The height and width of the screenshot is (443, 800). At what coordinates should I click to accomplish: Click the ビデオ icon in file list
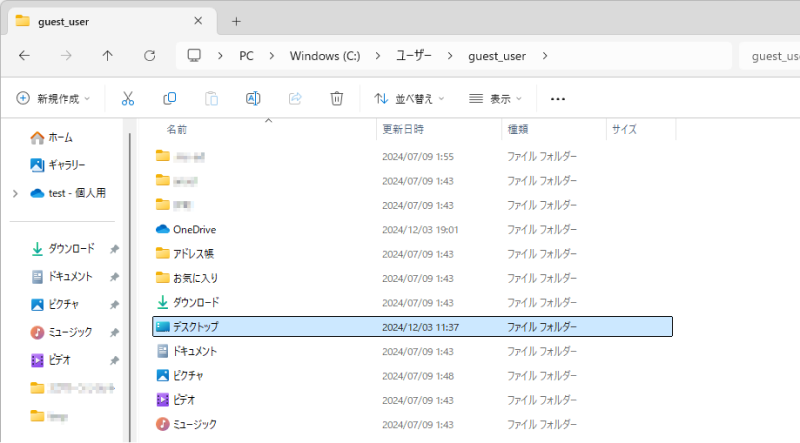pyautogui.click(x=162, y=400)
